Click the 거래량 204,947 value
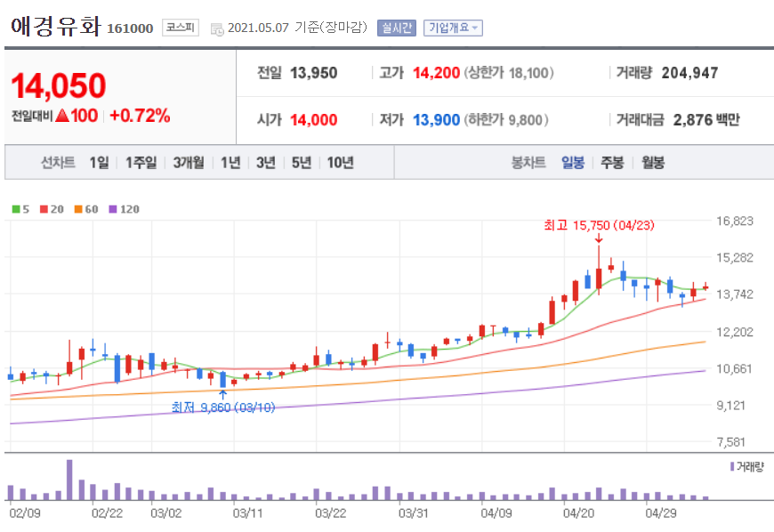Viewport: 774px width, 532px height. tap(689, 73)
